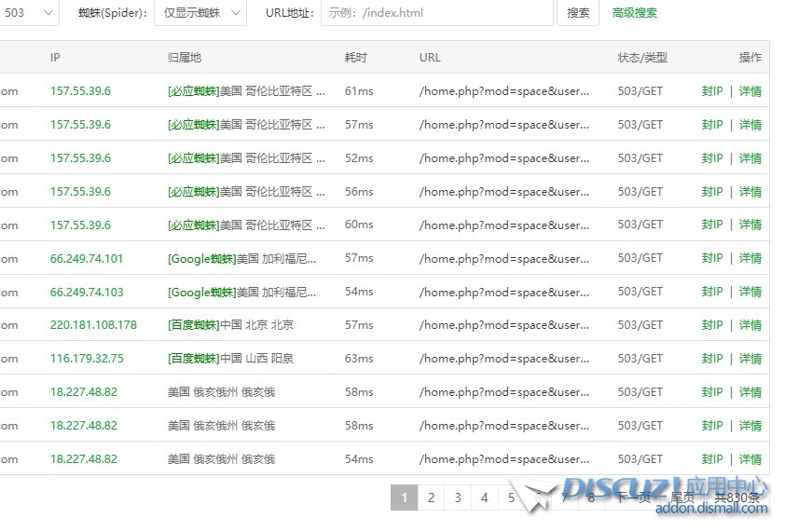Select the 美国 俄亥俄州 location in the 54ms 18.227.48.82 row

point(221,459)
